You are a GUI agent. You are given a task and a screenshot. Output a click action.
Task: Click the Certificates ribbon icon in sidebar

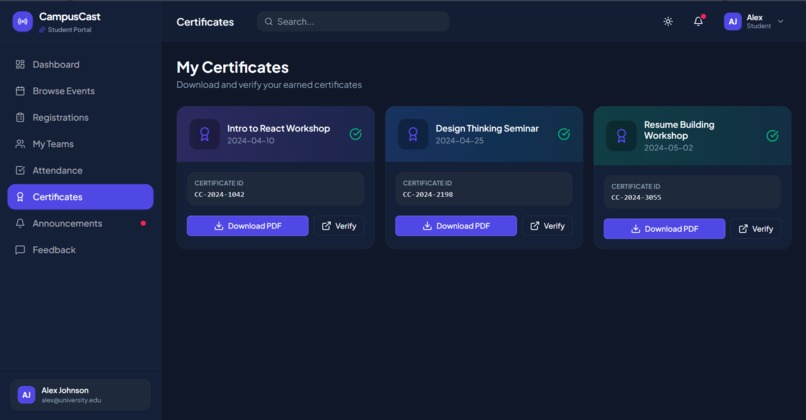click(20, 197)
